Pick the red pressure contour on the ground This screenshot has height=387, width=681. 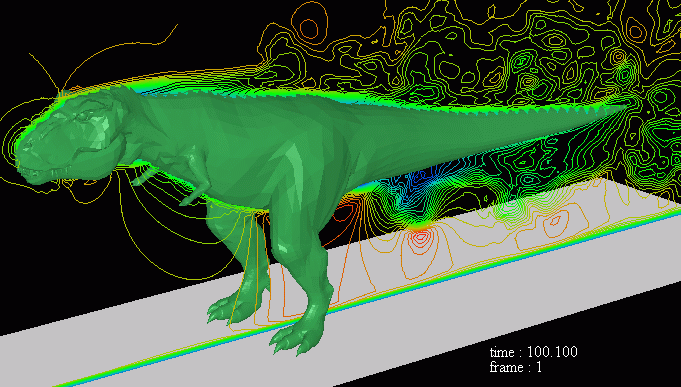(420, 237)
